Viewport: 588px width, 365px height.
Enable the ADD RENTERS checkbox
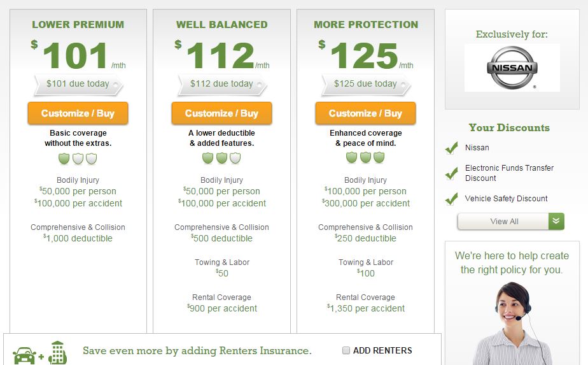(346, 350)
